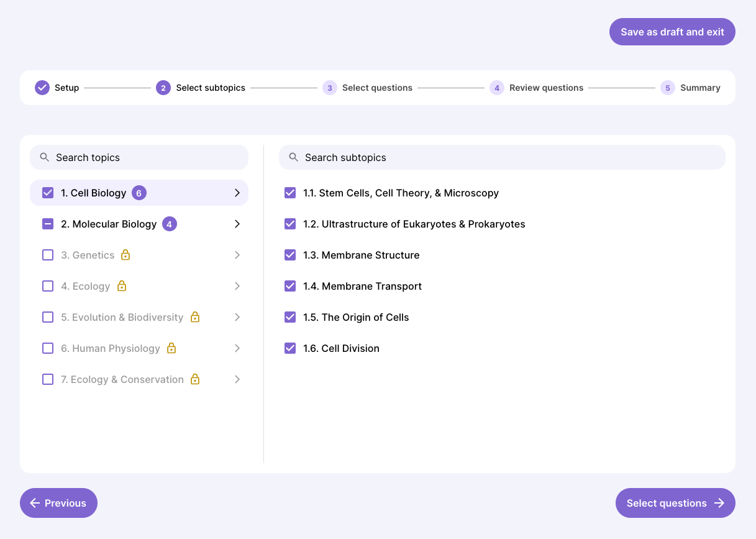Uncheck the Membrane Structure subtopic
The width and height of the screenshot is (756, 539).
point(290,255)
